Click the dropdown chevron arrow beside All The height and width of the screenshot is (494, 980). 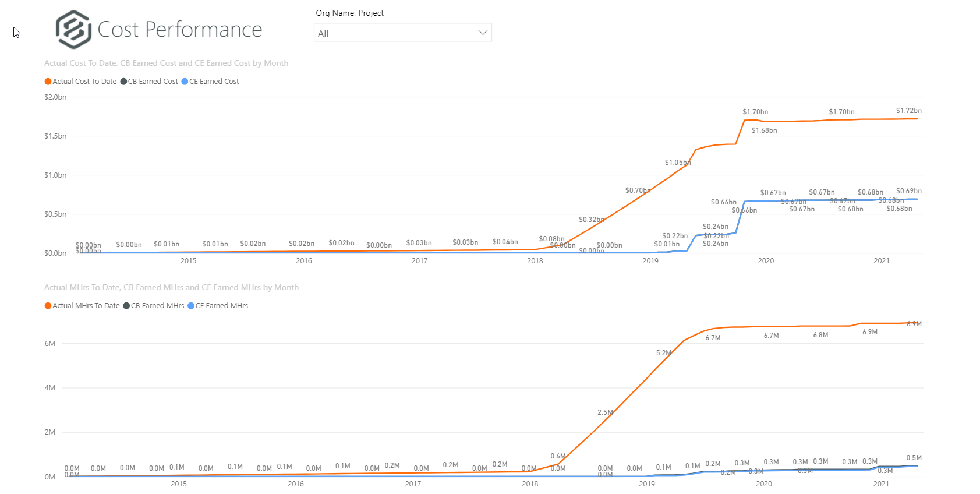coord(482,33)
